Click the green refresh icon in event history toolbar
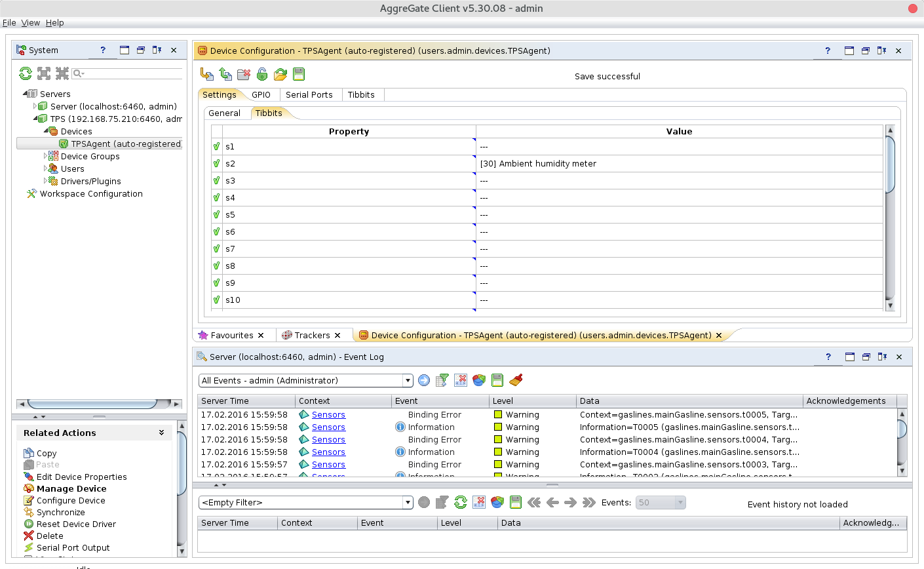The image size is (924, 569). coord(461,502)
